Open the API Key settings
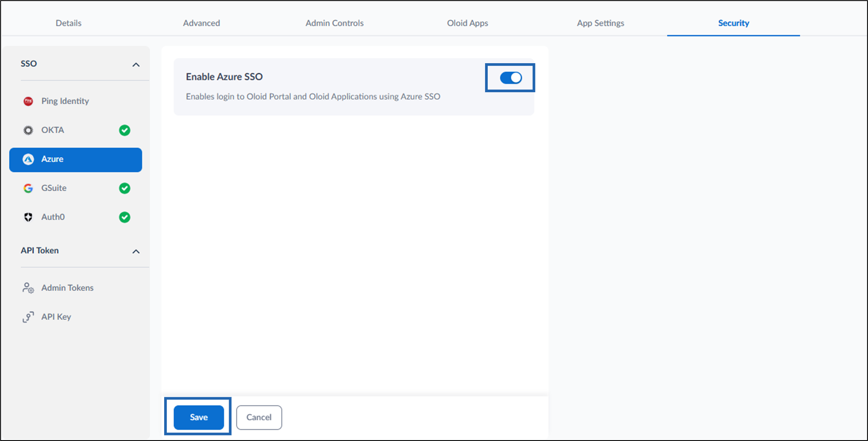The height and width of the screenshot is (441, 868). [x=76, y=317]
